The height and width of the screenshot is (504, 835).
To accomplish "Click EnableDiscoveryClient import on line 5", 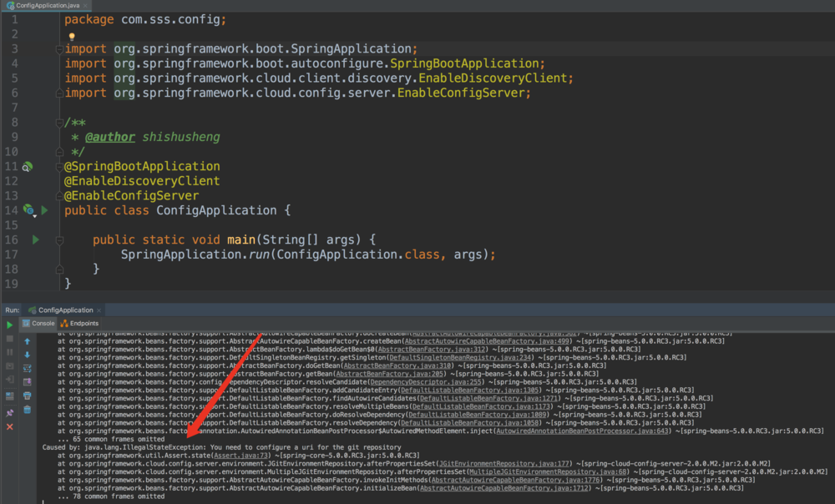I will point(493,78).
